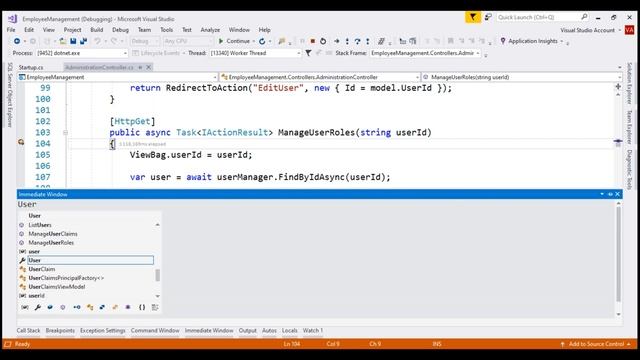Select ListUsers in the IntelliSense list
This screenshot has width=640, height=360.
click(40, 225)
